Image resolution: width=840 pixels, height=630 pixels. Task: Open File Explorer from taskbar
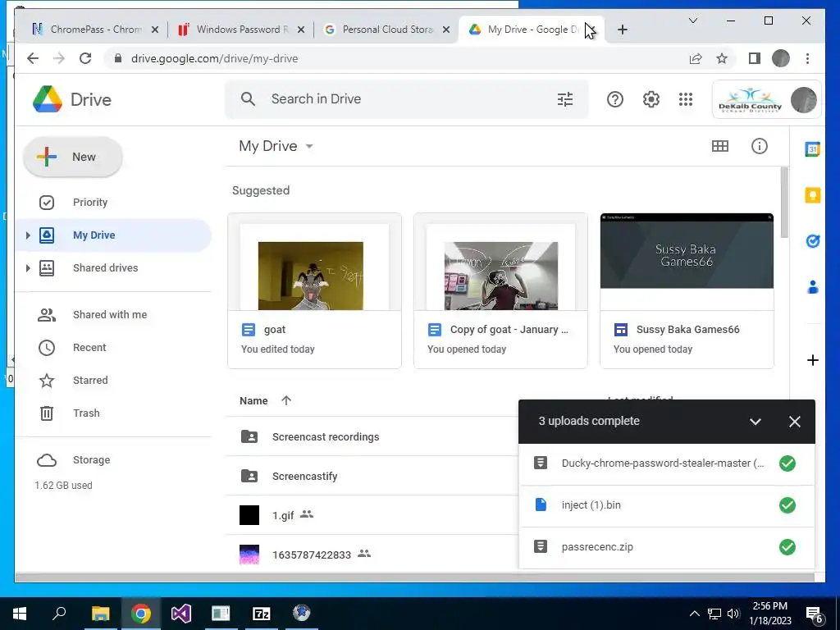pos(100,614)
